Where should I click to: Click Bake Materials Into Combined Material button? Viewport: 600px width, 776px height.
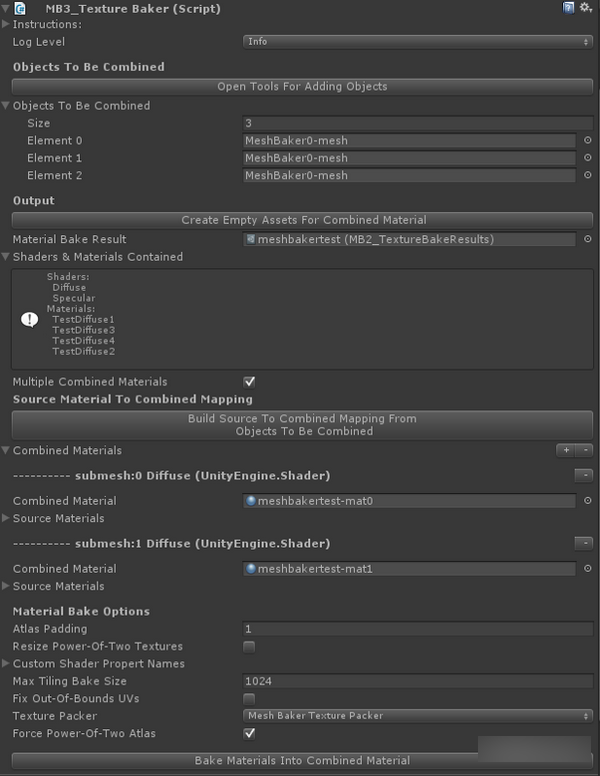click(302, 761)
